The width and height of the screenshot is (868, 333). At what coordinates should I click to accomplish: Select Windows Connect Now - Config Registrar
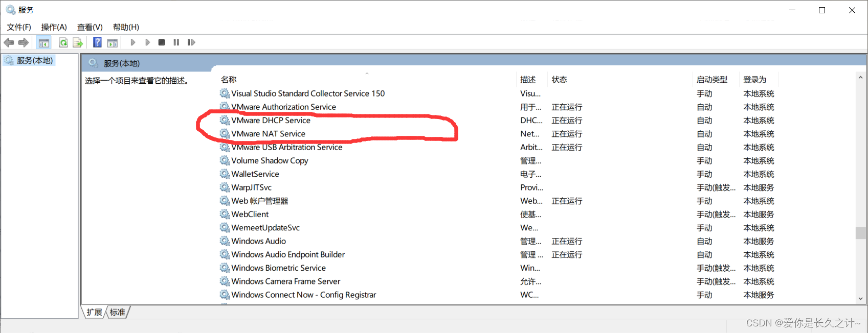pos(303,295)
